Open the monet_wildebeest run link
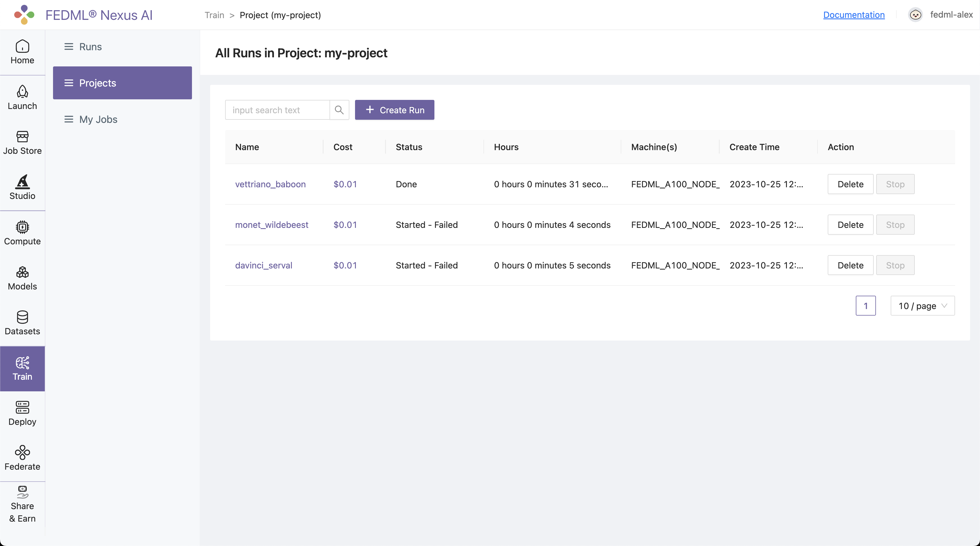 point(271,225)
